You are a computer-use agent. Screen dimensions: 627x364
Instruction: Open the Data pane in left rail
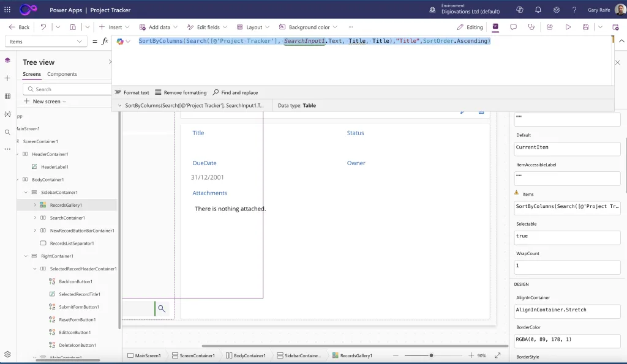[7, 96]
